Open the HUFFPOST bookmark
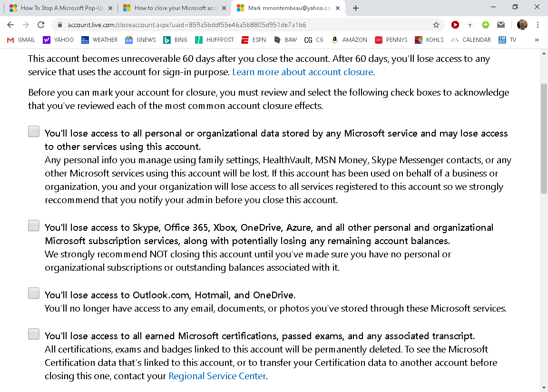The height and width of the screenshot is (392, 548). coord(214,40)
